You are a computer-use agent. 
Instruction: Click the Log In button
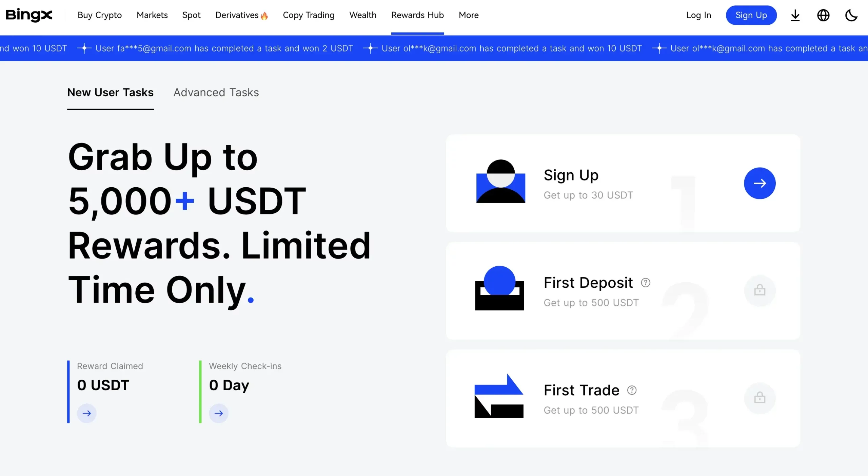coord(699,15)
